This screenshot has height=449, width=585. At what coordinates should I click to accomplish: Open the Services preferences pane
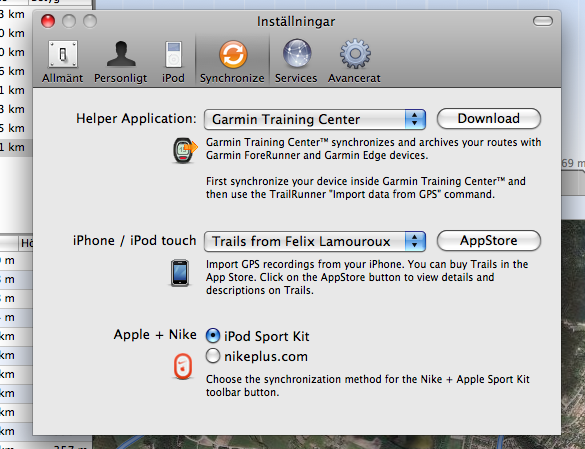tap(296, 62)
